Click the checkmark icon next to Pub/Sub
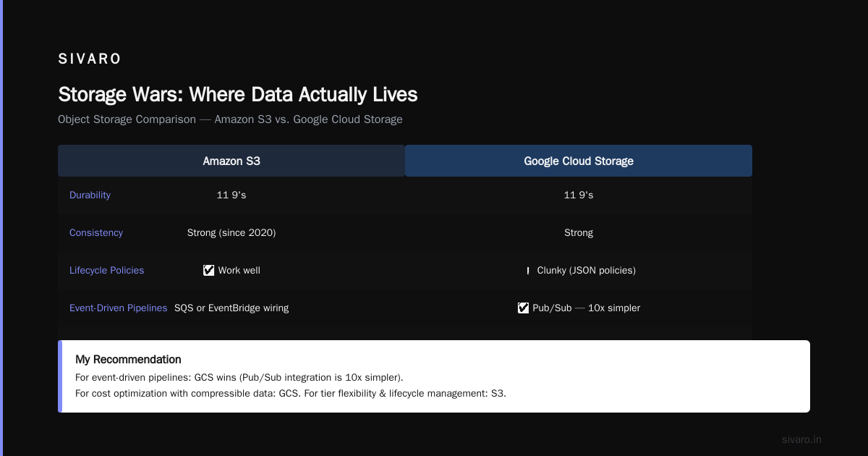Image resolution: width=868 pixels, height=456 pixels. pyautogui.click(x=523, y=308)
